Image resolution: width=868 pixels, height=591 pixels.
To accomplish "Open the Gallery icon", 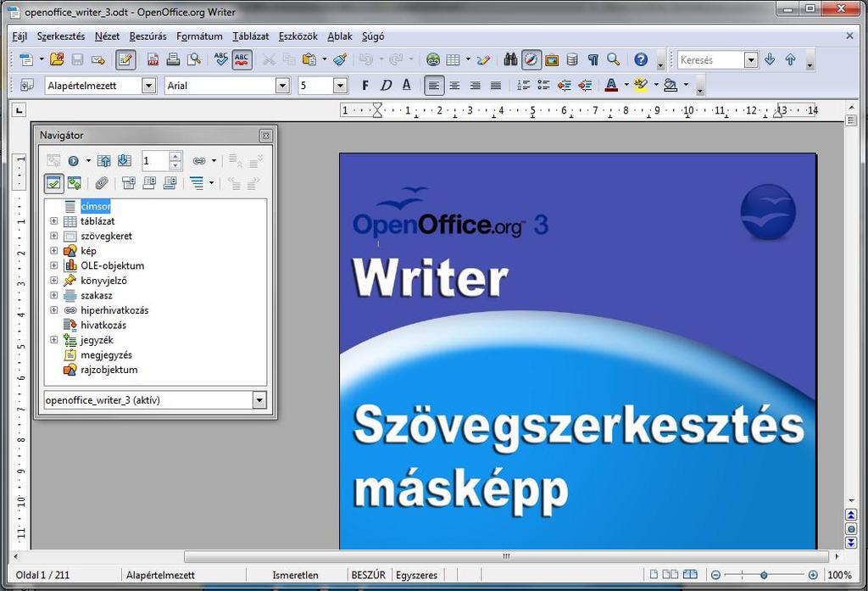I will pyautogui.click(x=552, y=59).
